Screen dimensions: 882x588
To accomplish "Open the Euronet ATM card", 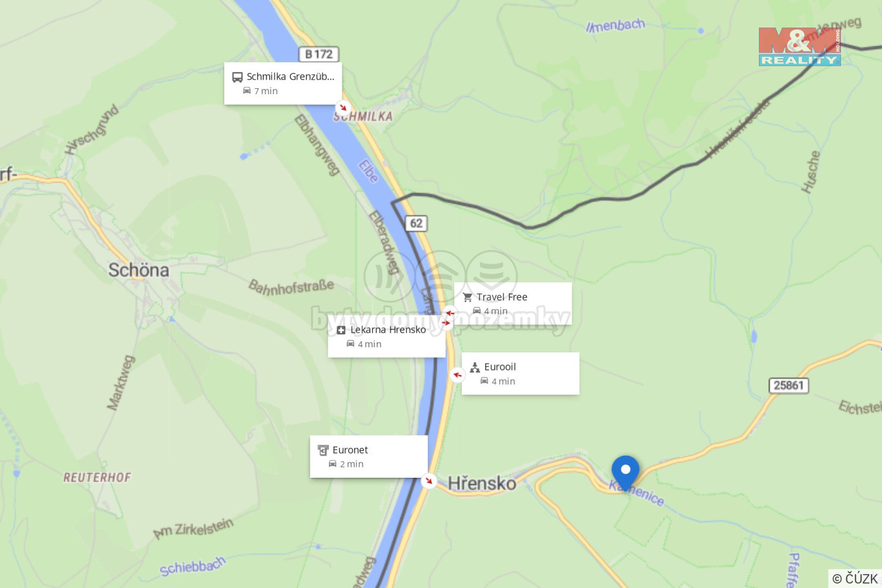I will 369,456.
